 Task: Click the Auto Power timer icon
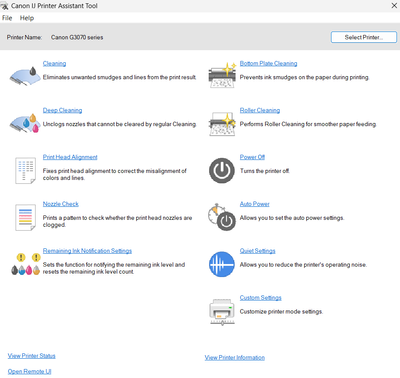click(222, 217)
